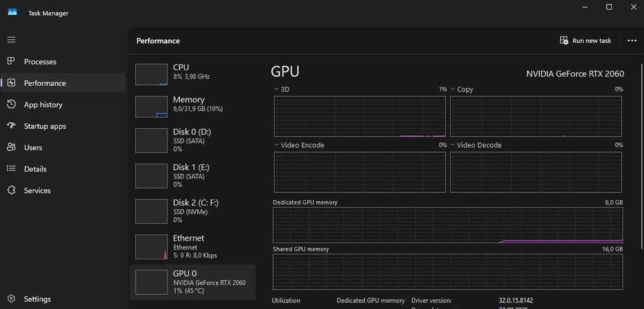
Task: Show Disk 2 (C: F:) performance
Action: pyautogui.click(x=193, y=211)
